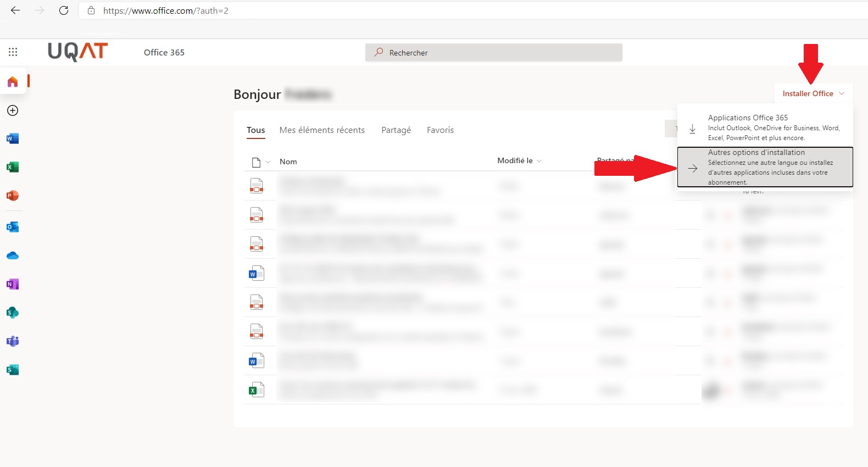Open Teams from the sidebar
The width and height of the screenshot is (868, 467).
pyautogui.click(x=13, y=341)
